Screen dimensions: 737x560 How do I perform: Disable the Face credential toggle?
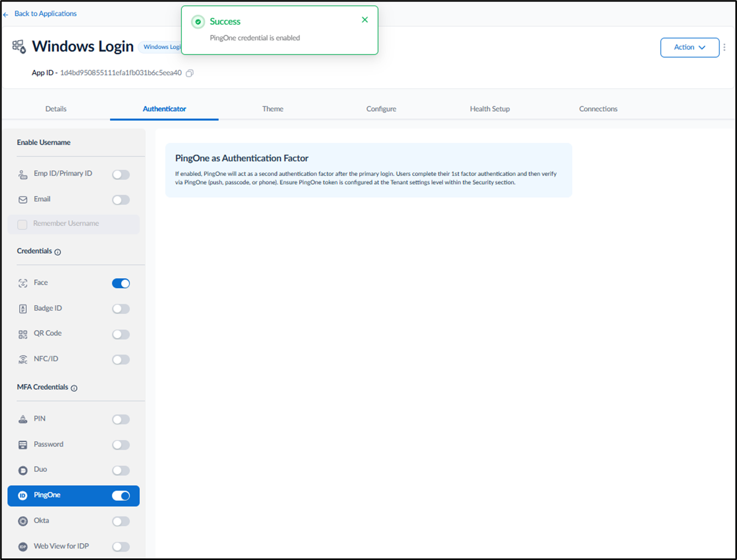(x=121, y=283)
